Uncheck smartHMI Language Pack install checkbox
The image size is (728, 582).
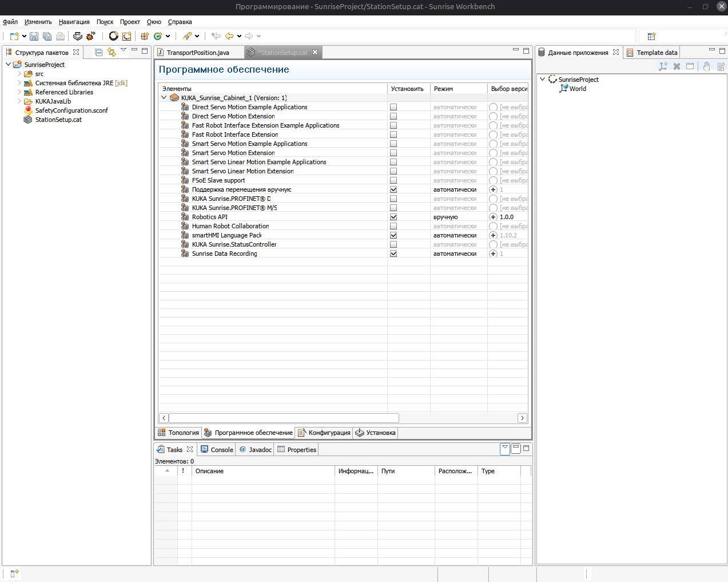[393, 235]
